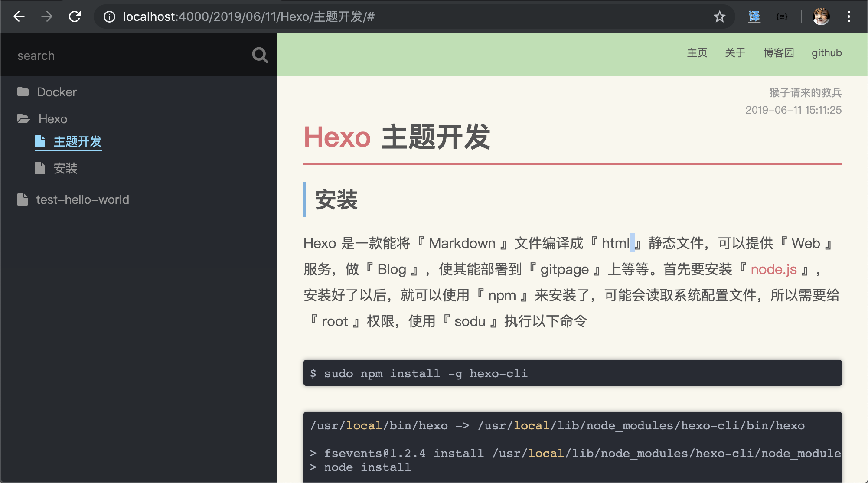
Task: Open the 主题开发 article in sidebar
Action: point(77,141)
